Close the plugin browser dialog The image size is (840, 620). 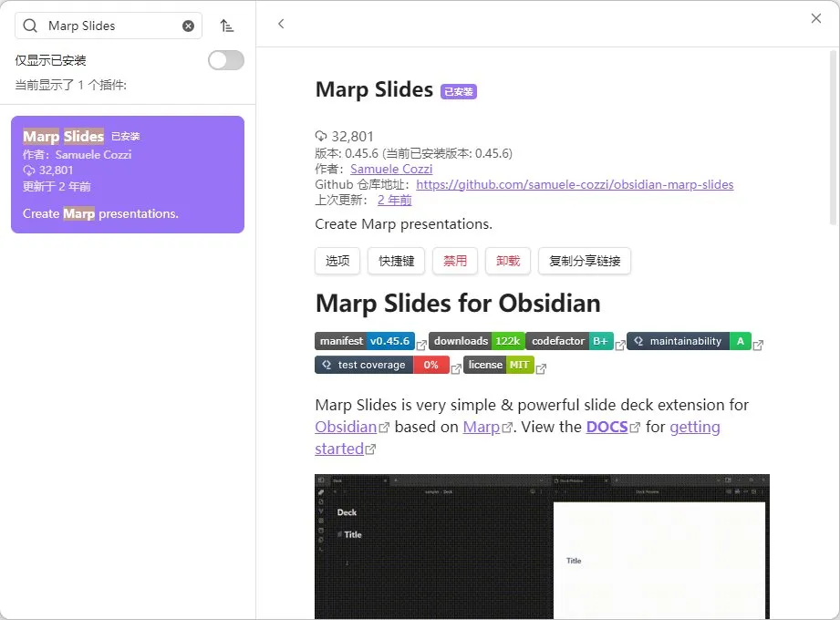pyautogui.click(x=816, y=18)
